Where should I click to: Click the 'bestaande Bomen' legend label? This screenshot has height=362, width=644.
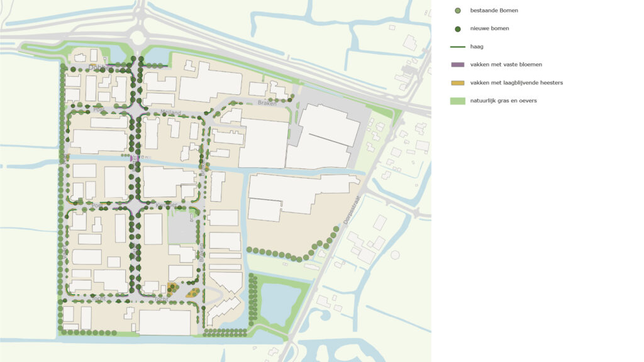[494, 11]
